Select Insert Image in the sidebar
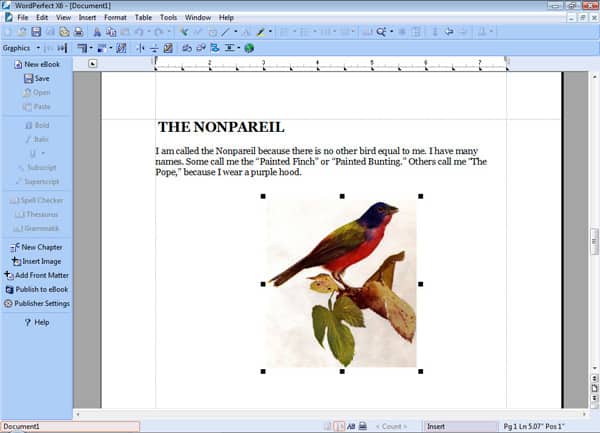 41,261
